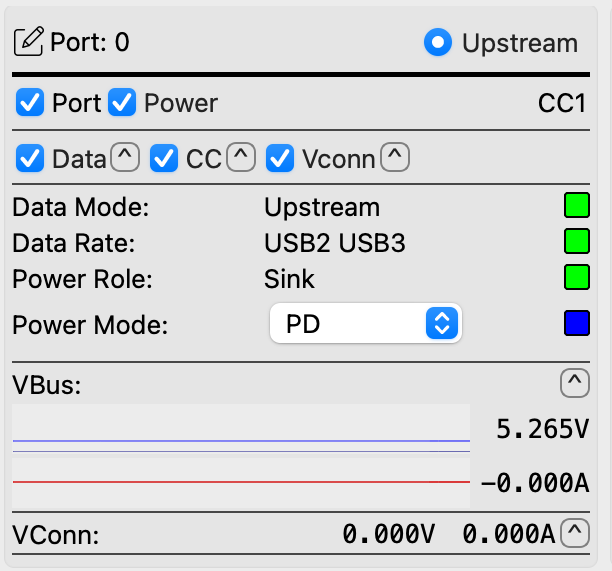This screenshot has width=612, height=571.
Task: Click the edit pencil icon beside Port: 0
Action: click(x=29, y=42)
